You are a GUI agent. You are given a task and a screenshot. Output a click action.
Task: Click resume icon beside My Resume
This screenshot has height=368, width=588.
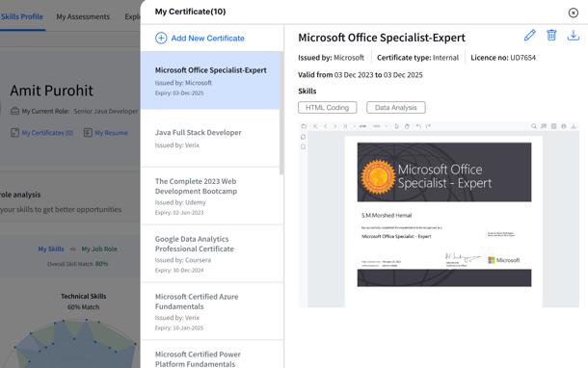tap(88, 133)
